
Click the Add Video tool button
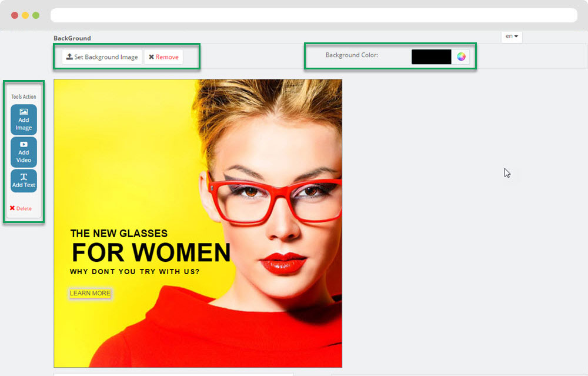click(24, 152)
